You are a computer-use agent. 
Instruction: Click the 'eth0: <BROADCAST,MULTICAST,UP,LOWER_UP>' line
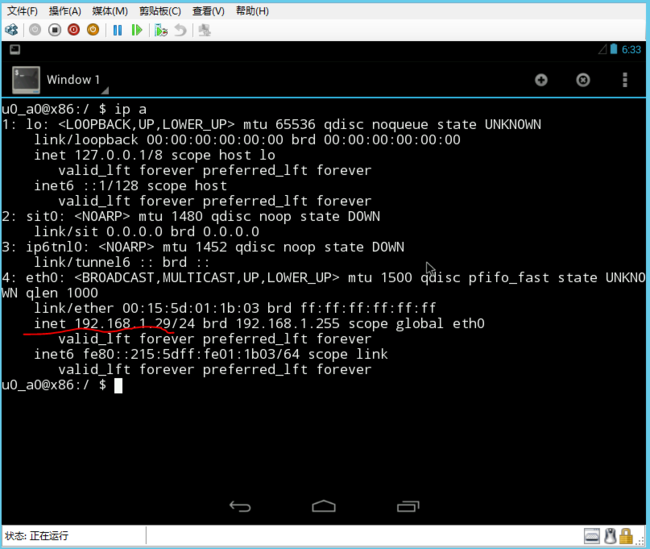(x=323, y=278)
